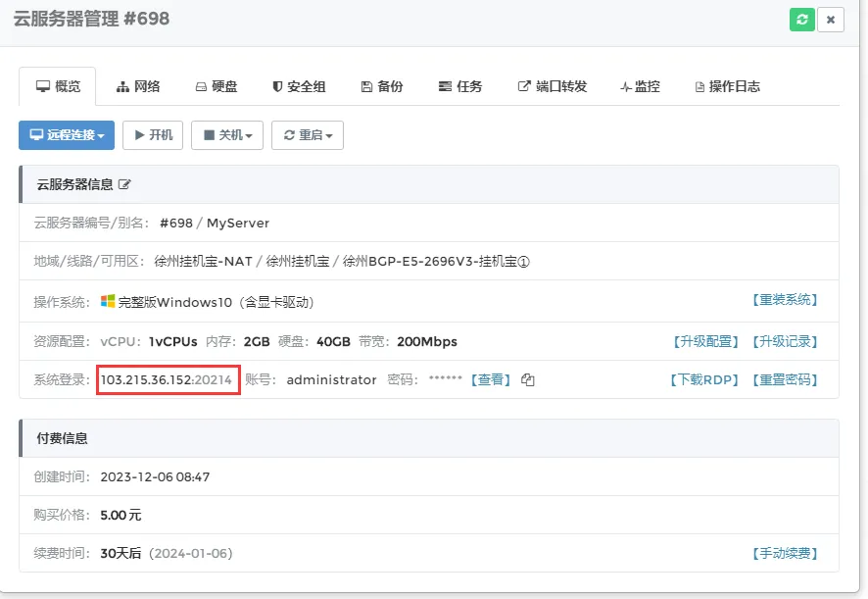This screenshot has height=599, width=868.
Task: Switch to the 端口转发 tab
Action: point(553,86)
